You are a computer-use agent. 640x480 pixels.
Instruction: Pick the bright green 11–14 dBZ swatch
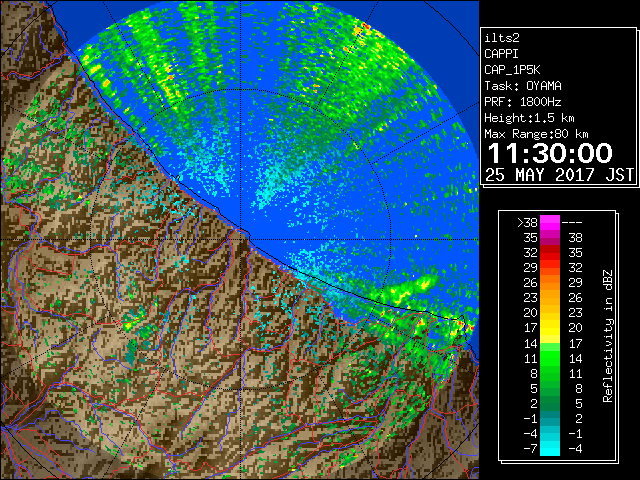coord(550,358)
